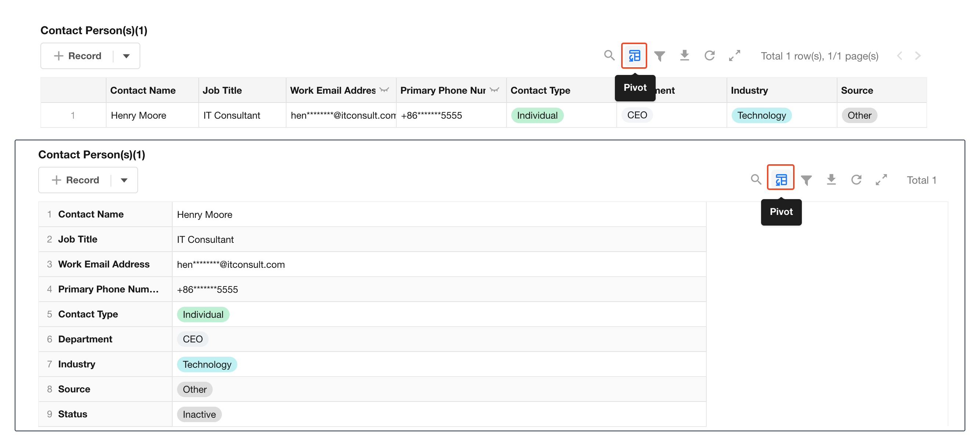Reveal masked Work Email Address column
The width and height of the screenshot is (980, 446).
tap(384, 90)
